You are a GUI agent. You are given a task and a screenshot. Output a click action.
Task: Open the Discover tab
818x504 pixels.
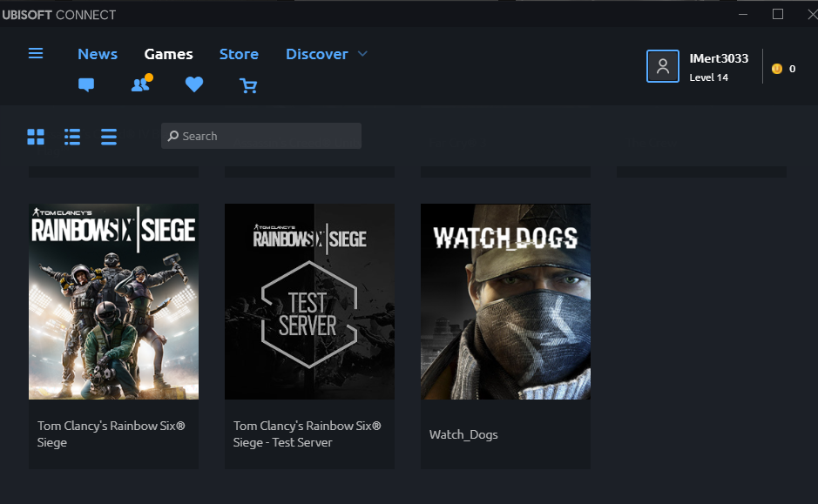(317, 54)
